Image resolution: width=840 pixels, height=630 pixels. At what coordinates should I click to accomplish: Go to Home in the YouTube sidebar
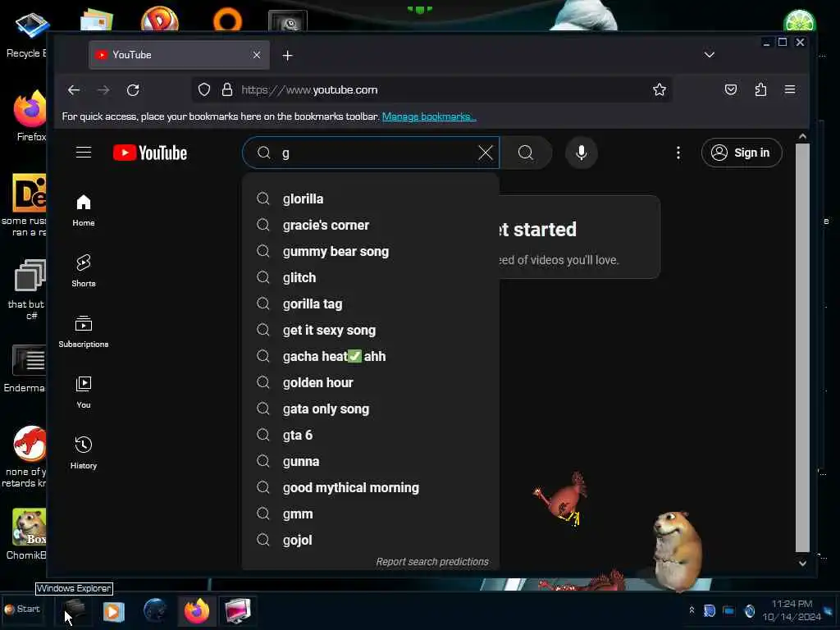tap(84, 210)
